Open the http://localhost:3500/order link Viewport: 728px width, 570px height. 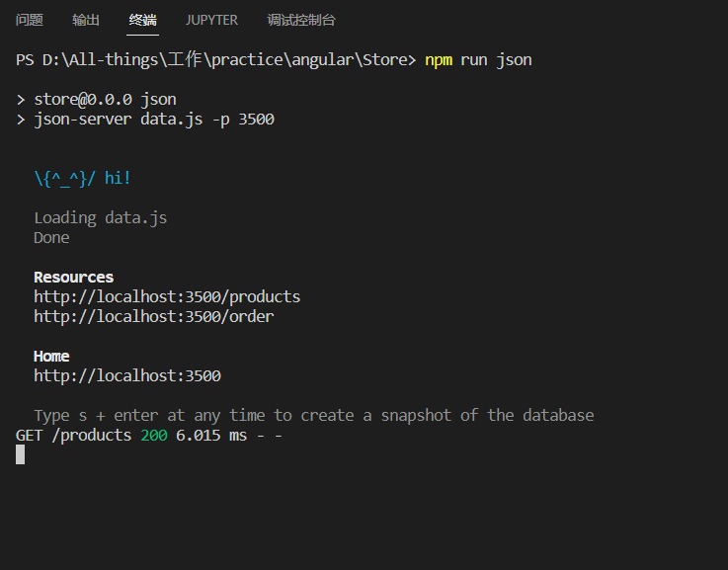click(154, 316)
